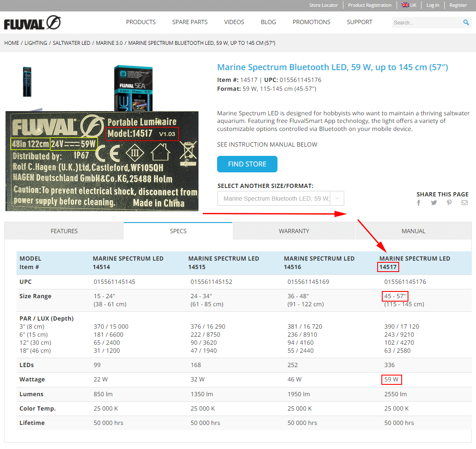Viewport: 476px width, 449px height.
Task: Click the Lifetime row label
Action: (x=32, y=423)
